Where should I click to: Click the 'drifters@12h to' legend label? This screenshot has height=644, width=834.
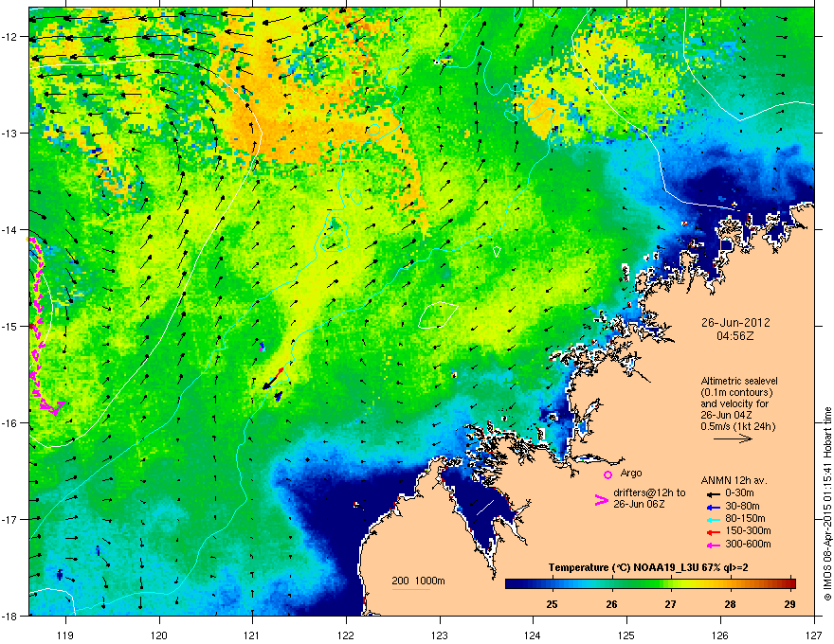point(649,492)
